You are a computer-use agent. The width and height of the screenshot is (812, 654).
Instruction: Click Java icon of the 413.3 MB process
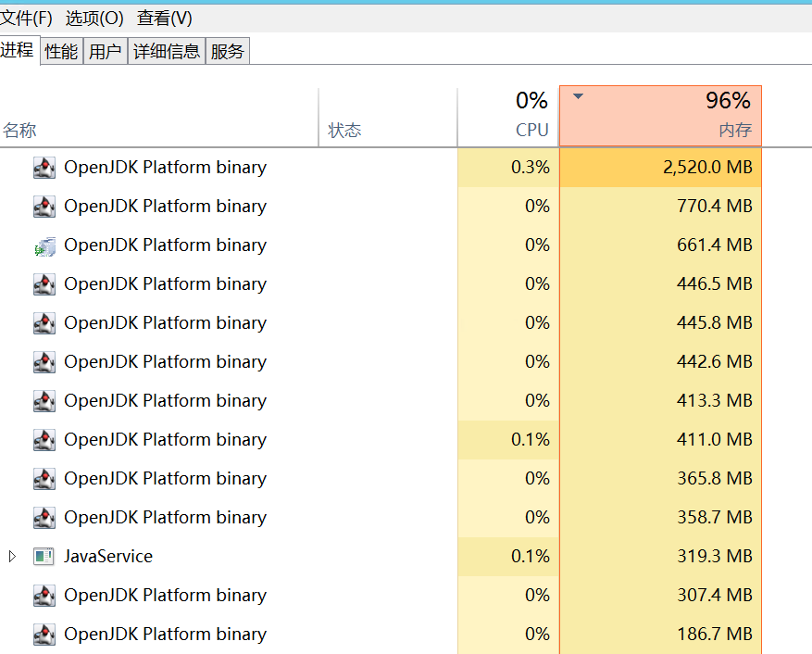point(44,400)
